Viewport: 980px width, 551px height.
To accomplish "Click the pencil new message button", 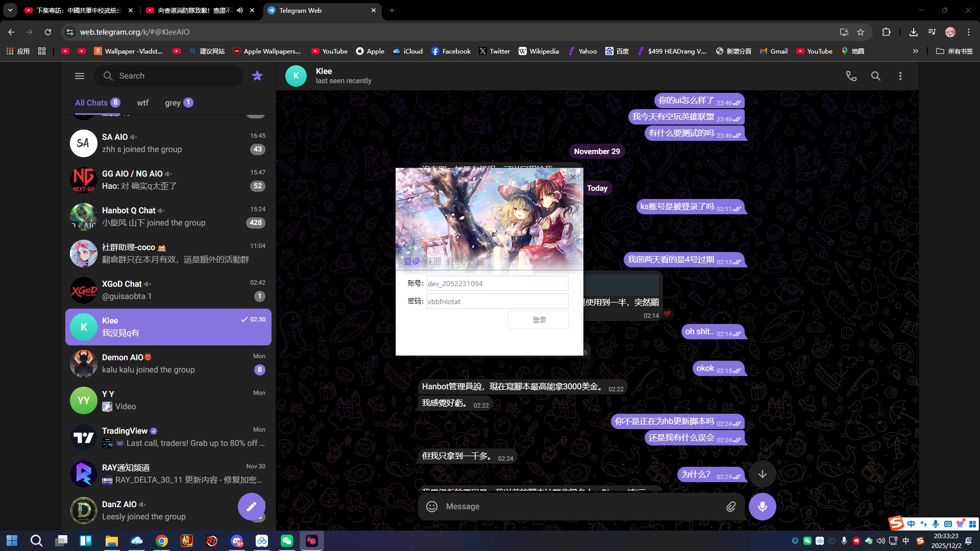I will click(251, 506).
